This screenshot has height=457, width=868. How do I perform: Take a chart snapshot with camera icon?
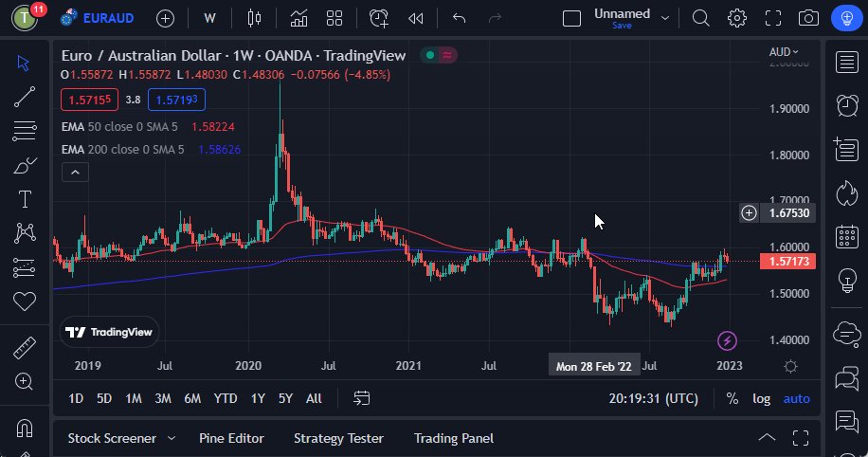click(808, 18)
